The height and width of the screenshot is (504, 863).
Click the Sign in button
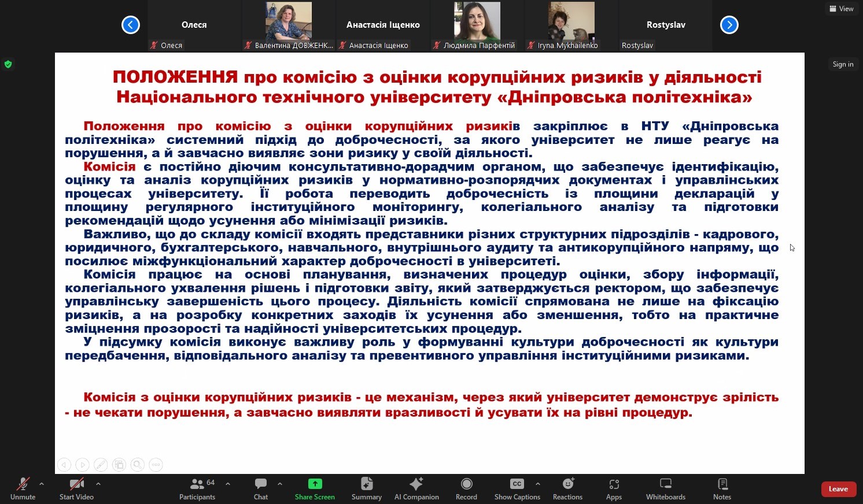[x=843, y=64]
